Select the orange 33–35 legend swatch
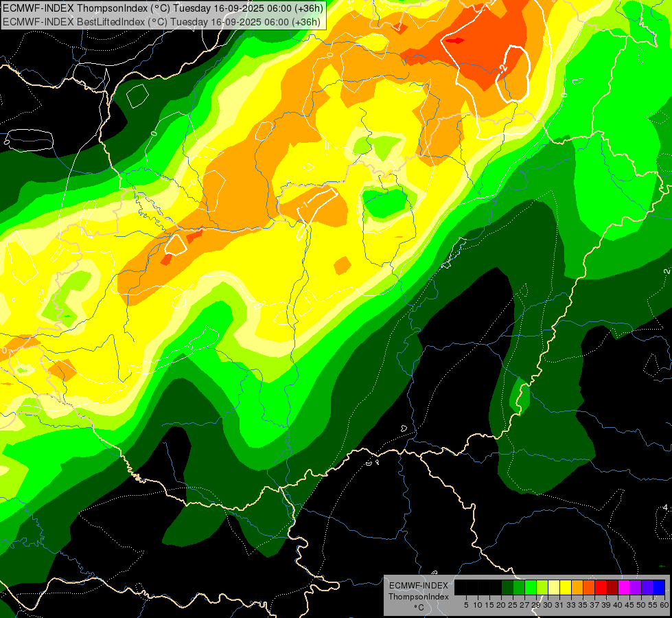Image resolution: width=672 pixels, height=618 pixels. (577, 587)
